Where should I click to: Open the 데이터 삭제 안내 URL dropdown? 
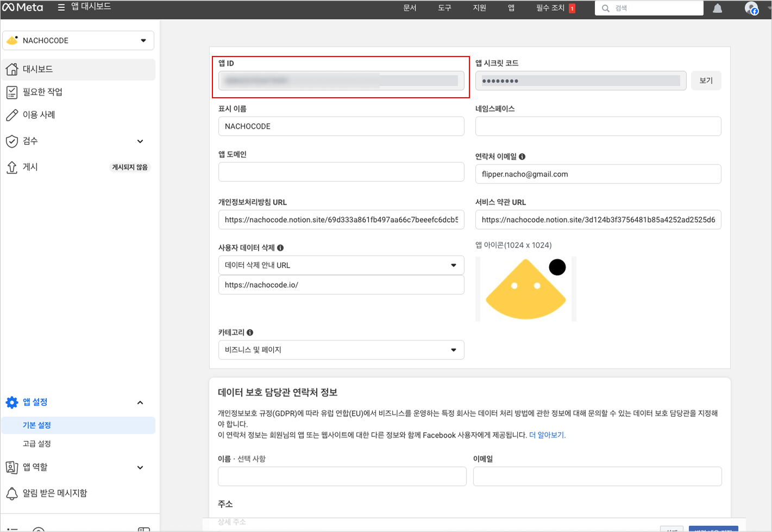point(341,265)
